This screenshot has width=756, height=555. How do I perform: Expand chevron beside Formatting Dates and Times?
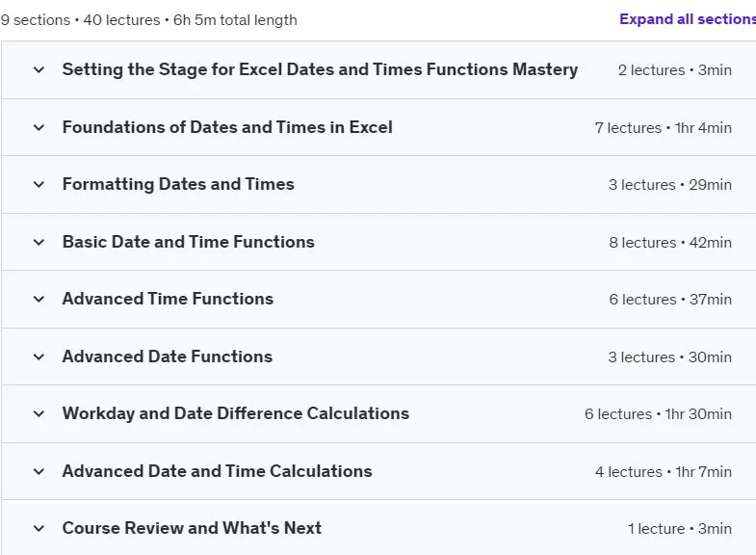(39, 185)
